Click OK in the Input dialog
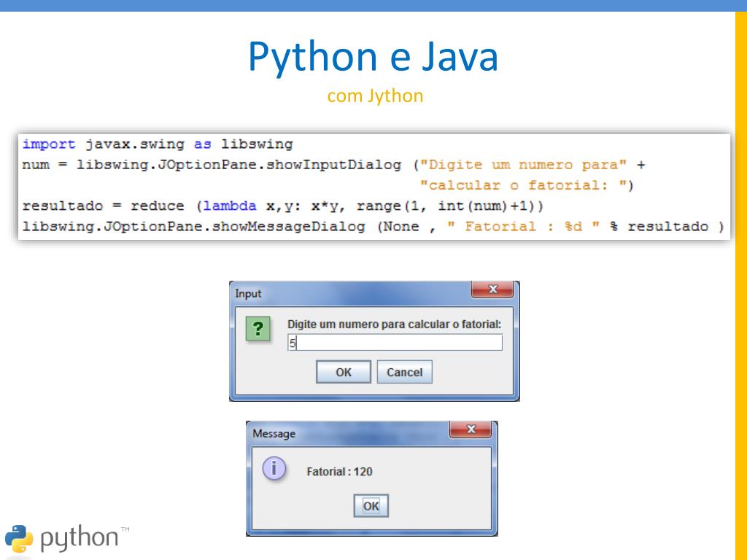 tap(344, 372)
